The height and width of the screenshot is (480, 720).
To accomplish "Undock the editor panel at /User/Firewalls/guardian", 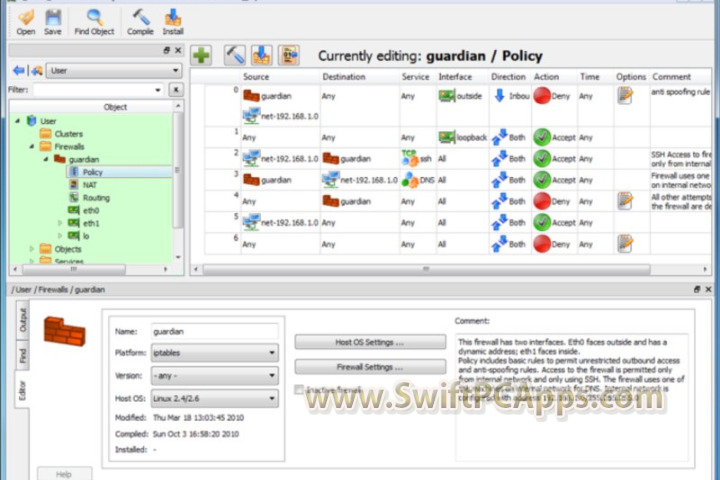I will click(x=697, y=289).
